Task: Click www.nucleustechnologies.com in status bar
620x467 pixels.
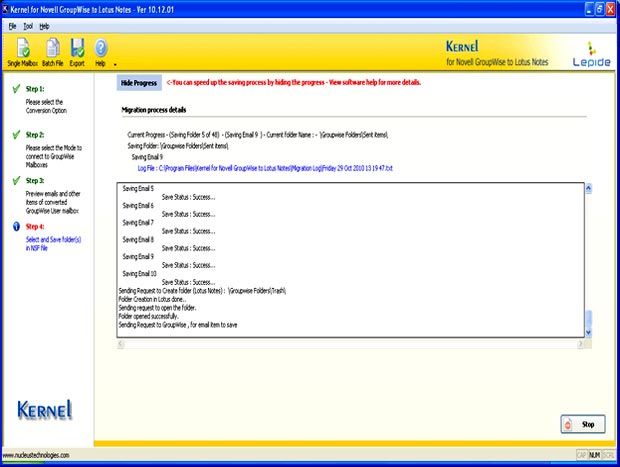Action: point(36,455)
